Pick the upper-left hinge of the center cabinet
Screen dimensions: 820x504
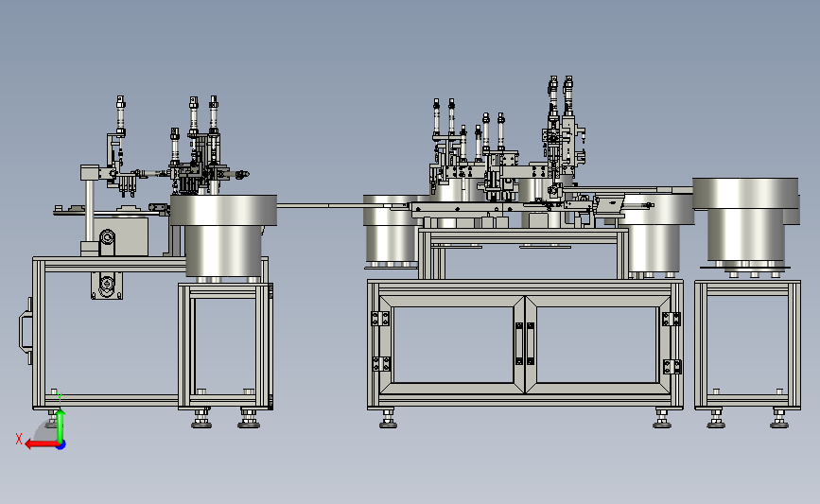(x=381, y=319)
